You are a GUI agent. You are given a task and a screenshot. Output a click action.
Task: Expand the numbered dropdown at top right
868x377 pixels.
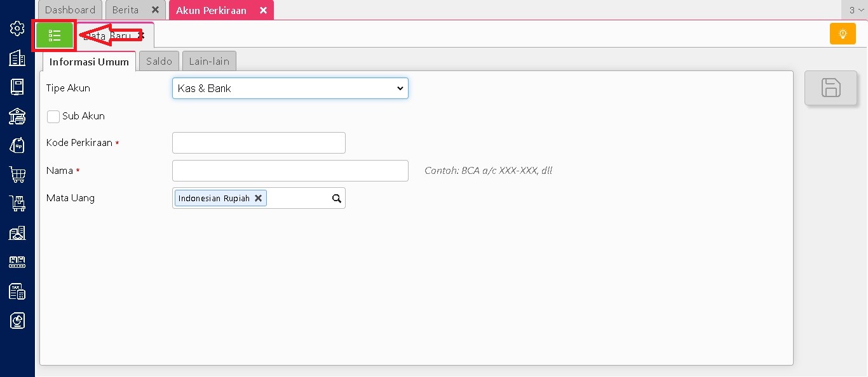point(856,10)
